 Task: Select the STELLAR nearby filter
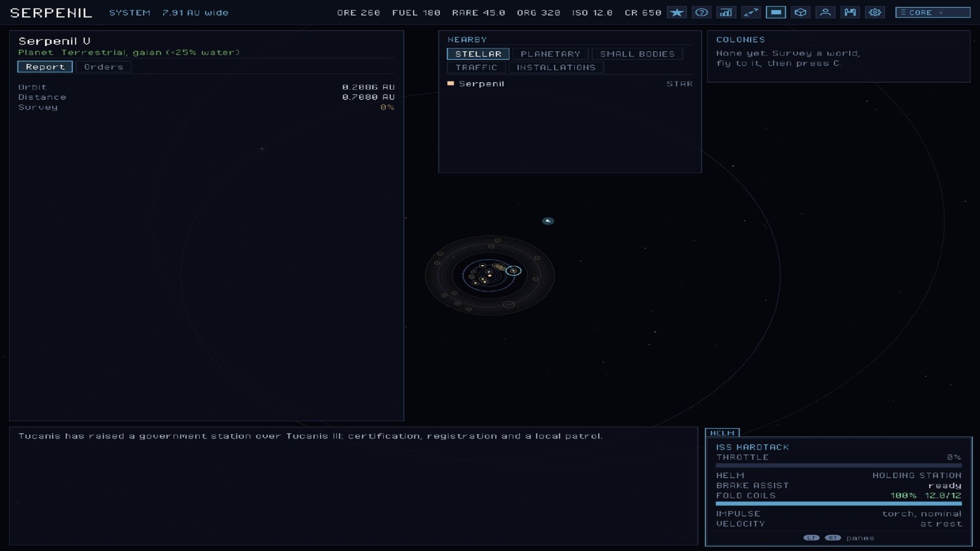click(x=478, y=54)
